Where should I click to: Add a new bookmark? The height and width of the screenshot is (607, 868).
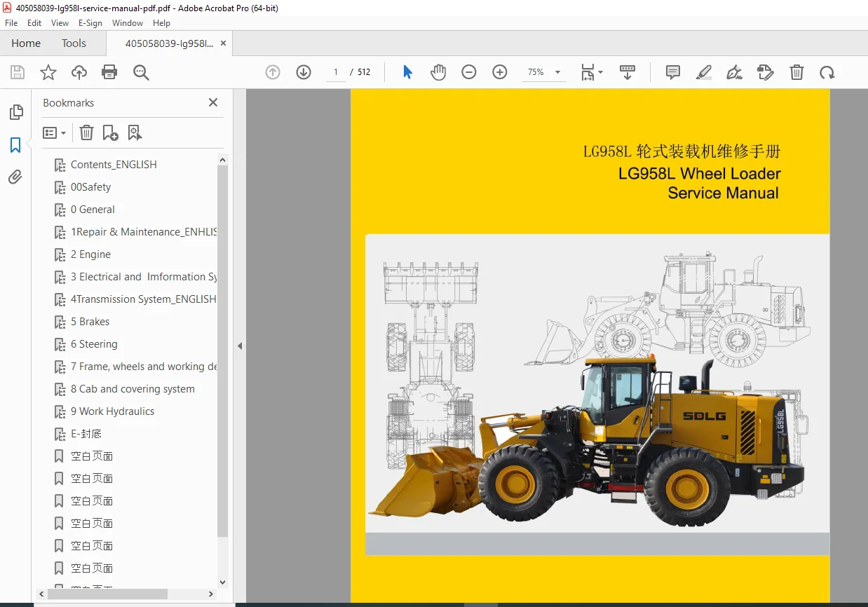(x=110, y=132)
